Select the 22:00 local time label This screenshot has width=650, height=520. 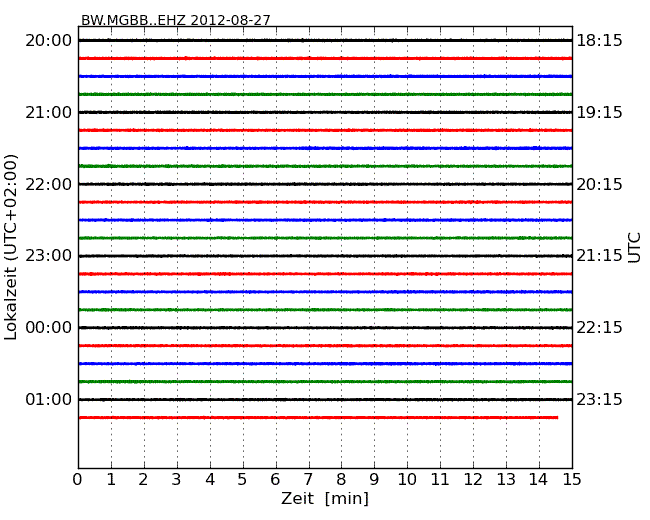(x=49, y=184)
